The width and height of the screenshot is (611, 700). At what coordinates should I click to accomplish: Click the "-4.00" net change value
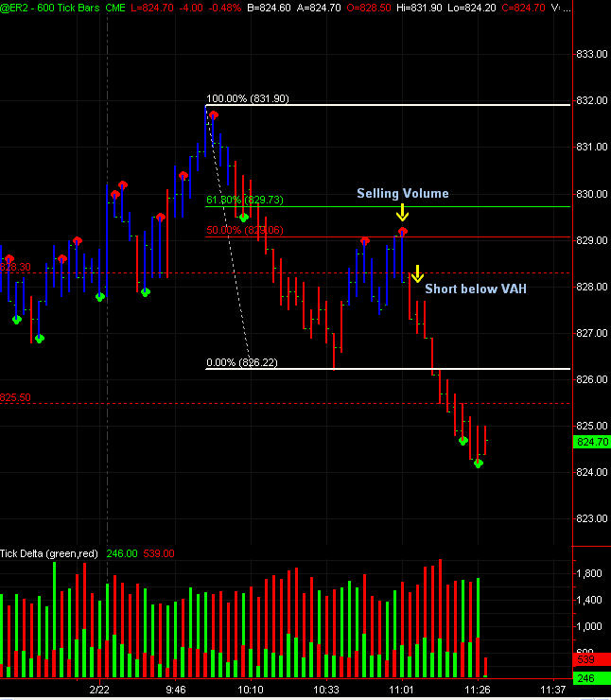click(x=191, y=8)
